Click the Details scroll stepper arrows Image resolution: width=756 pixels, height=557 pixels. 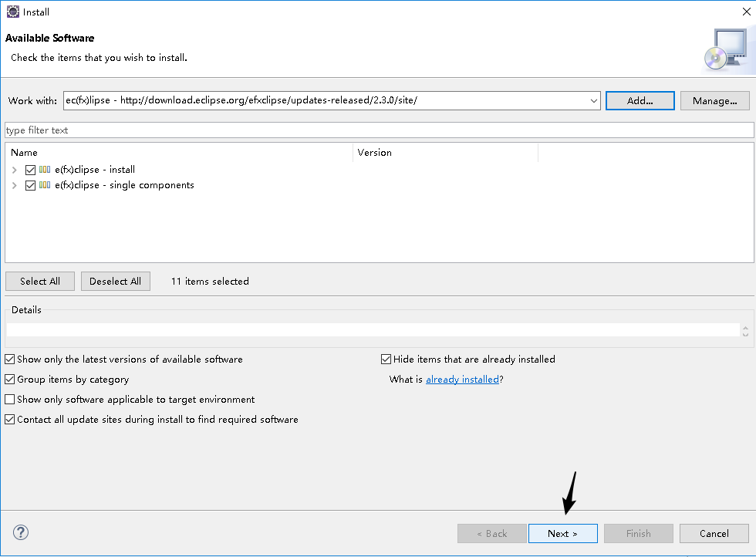coord(745,331)
